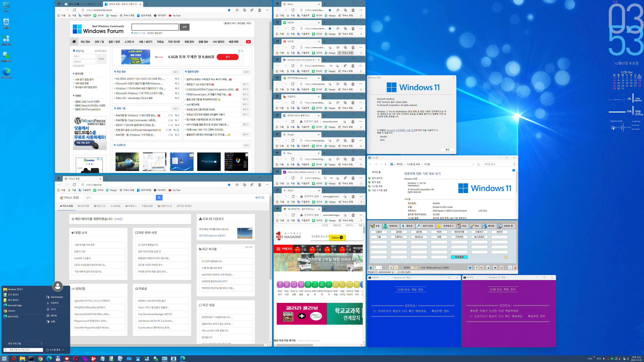This screenshot has width=644, height=362.
Task: Expand the arrow beside 시스템 종료
Action: [x=63, y=350]
